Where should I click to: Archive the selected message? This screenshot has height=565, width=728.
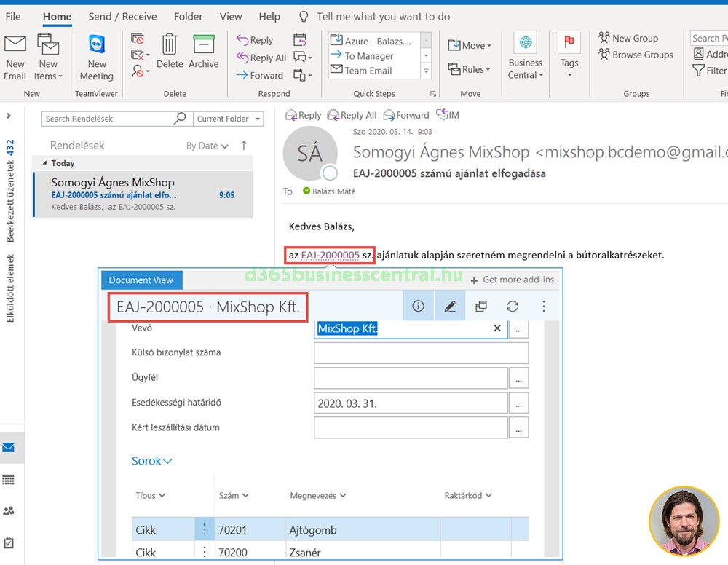(x=203, y=51)
